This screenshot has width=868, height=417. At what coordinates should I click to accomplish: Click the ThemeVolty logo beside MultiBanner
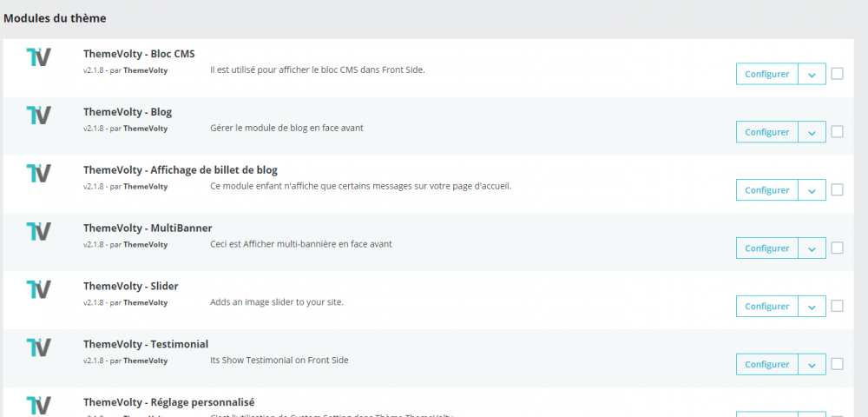39,231
